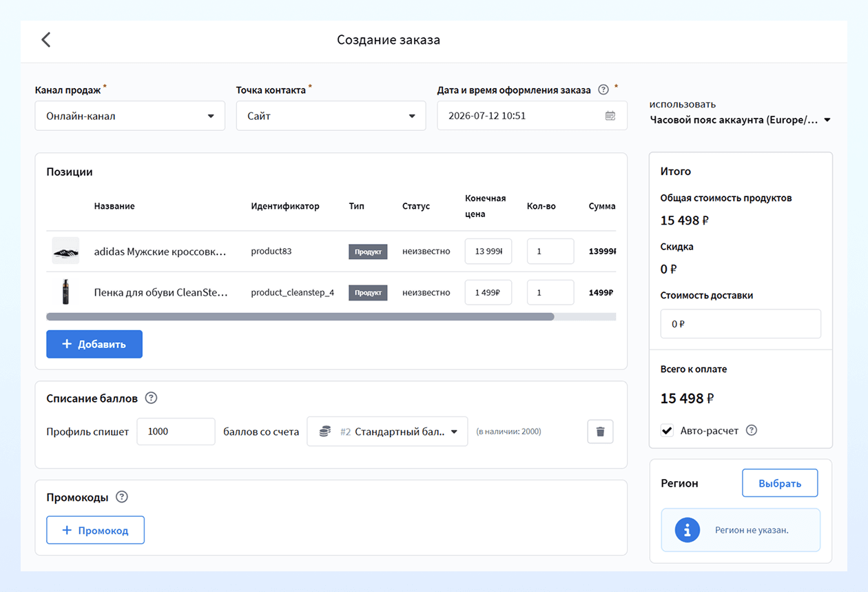Expand the Канал продаж dropdown
This screenshot has width=868, height=592.
pyautogui.click(x=130, y=116)
